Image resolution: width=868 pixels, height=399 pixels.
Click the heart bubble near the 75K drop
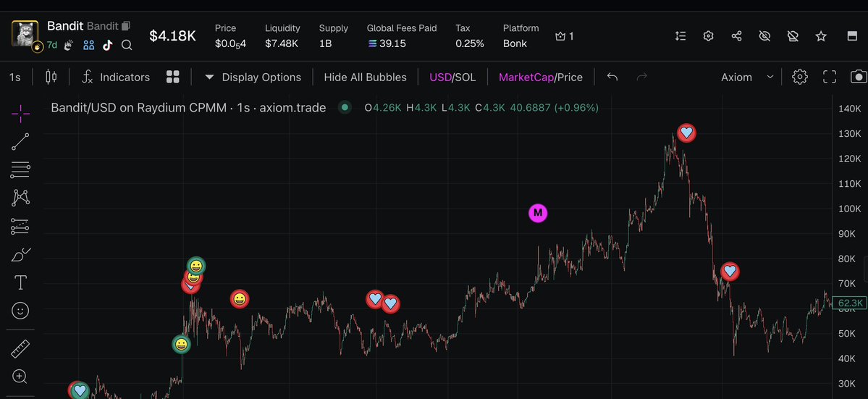(x=730, y=271)
